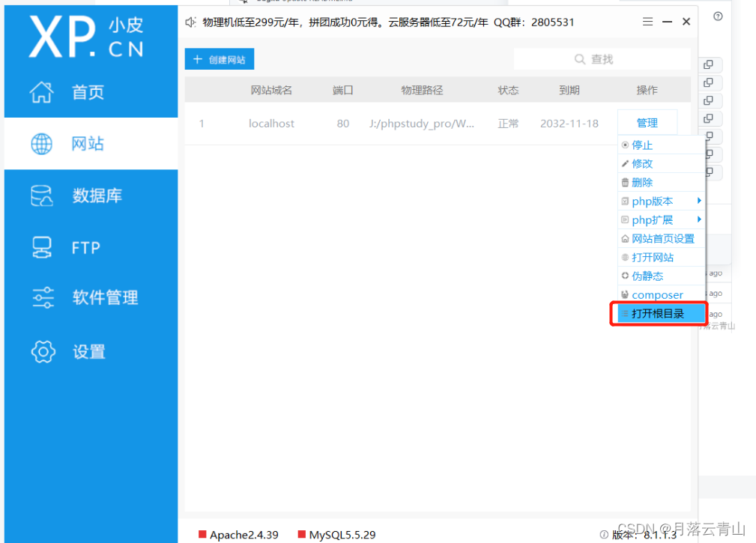Open 软件管理 software management icon
This screenshot has height=543, width=756.
(43, 297)
